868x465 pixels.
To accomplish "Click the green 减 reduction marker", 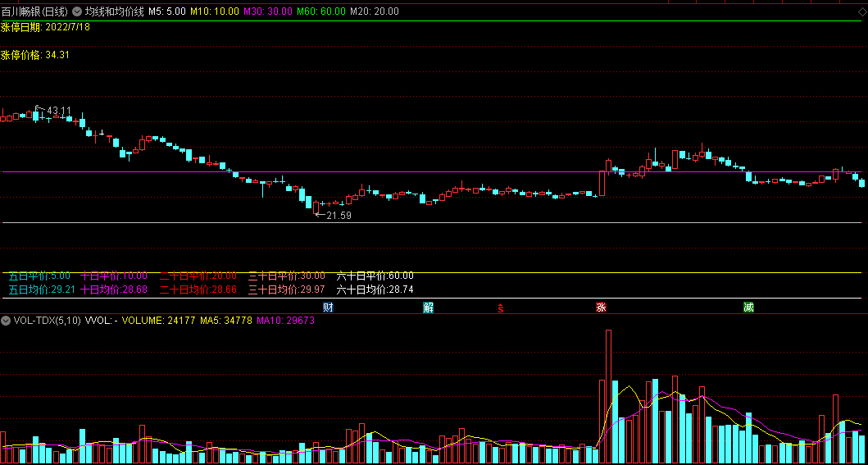I will [748, 308].
